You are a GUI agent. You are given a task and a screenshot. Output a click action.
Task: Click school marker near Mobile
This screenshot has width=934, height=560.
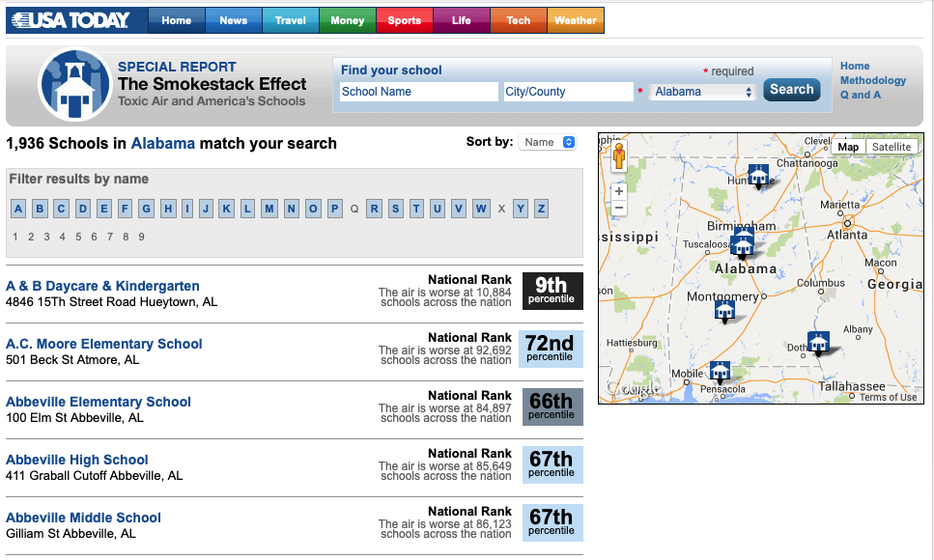(721, 372)
